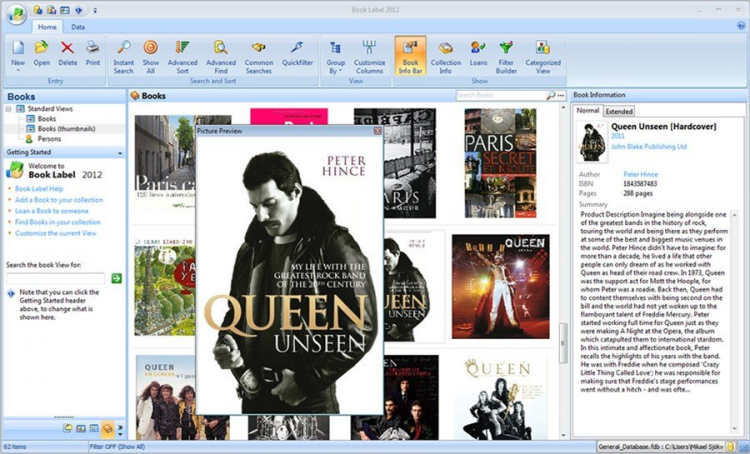Switch to the Extended info tab
This screenshot has height=454, width=750.
pyautogui.click(x=619, y=111)
